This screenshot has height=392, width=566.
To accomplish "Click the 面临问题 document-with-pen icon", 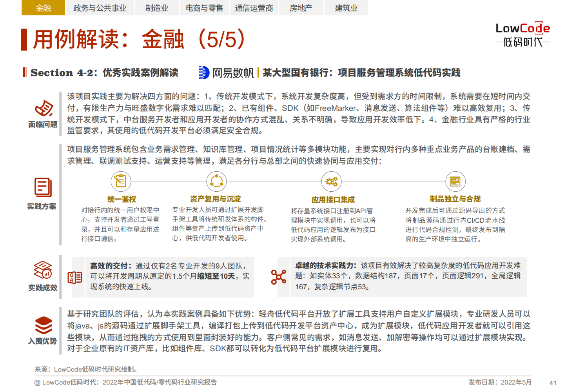I will (44, 108).
